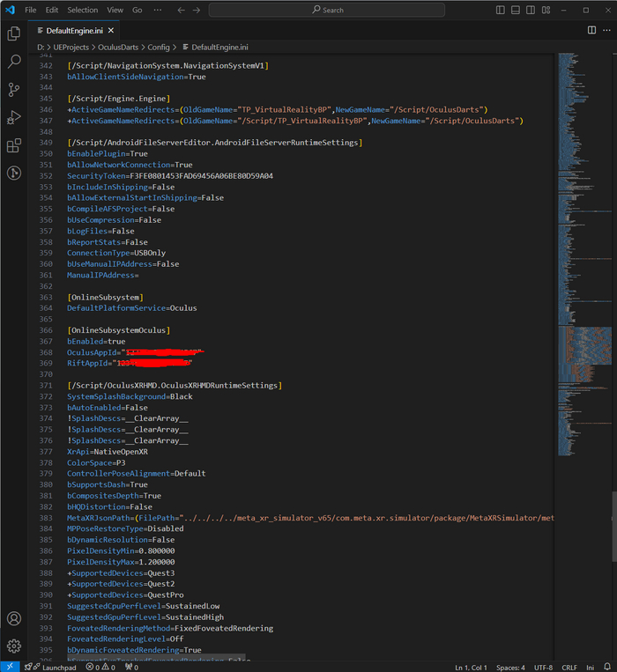
Task: Expand the DefaultEngine.ini breadcrumb
Action: [216, 48]
